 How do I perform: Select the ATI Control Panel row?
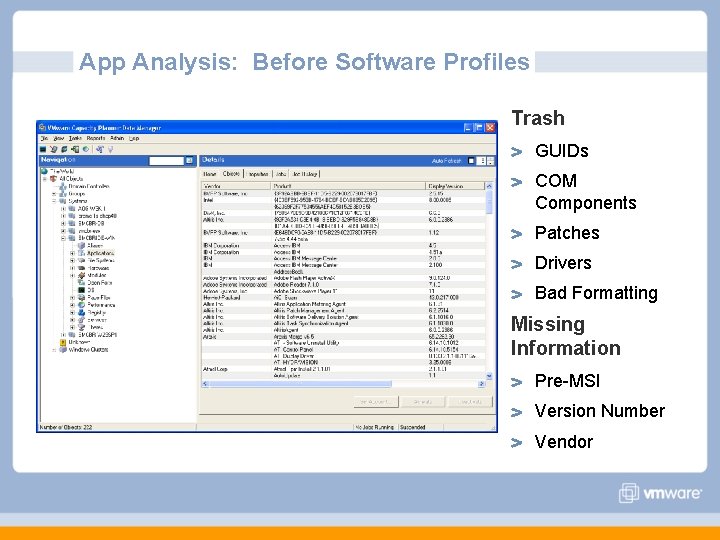coord(343,349)
